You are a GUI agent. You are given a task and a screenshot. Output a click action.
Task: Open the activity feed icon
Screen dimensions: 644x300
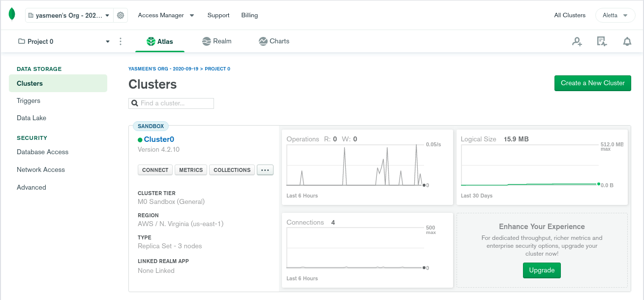(602, 41)
